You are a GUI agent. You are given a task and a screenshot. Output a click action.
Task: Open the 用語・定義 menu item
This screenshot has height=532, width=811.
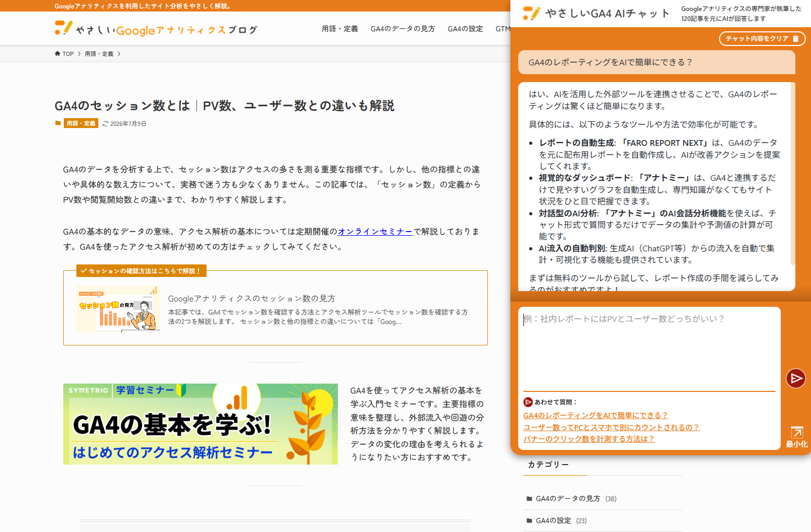(340, 29)
